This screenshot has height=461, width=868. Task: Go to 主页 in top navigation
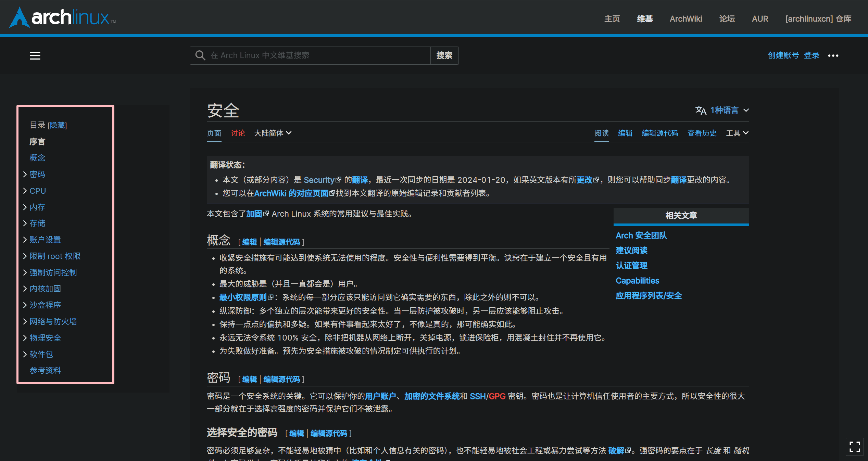pos(612,19)
